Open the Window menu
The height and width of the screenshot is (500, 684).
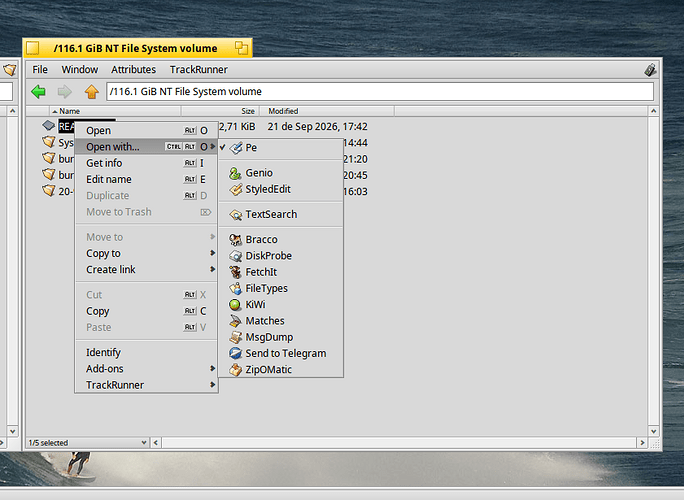coord(79,70)
